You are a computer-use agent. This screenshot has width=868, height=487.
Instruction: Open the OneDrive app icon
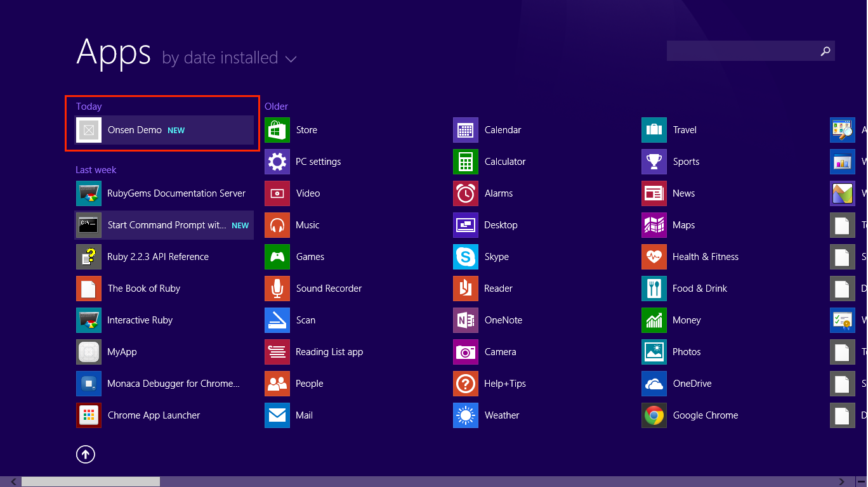(x=654, y=384)
